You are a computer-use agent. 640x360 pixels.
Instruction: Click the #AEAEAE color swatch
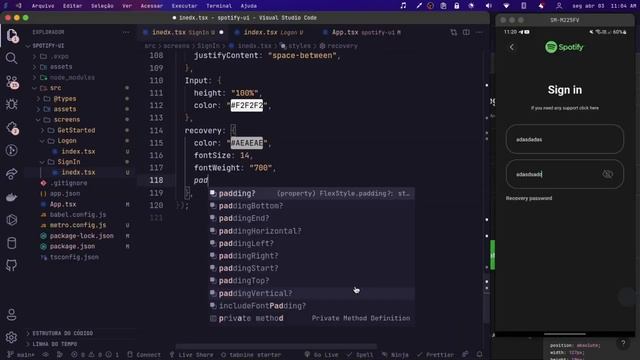pos(247,143)
